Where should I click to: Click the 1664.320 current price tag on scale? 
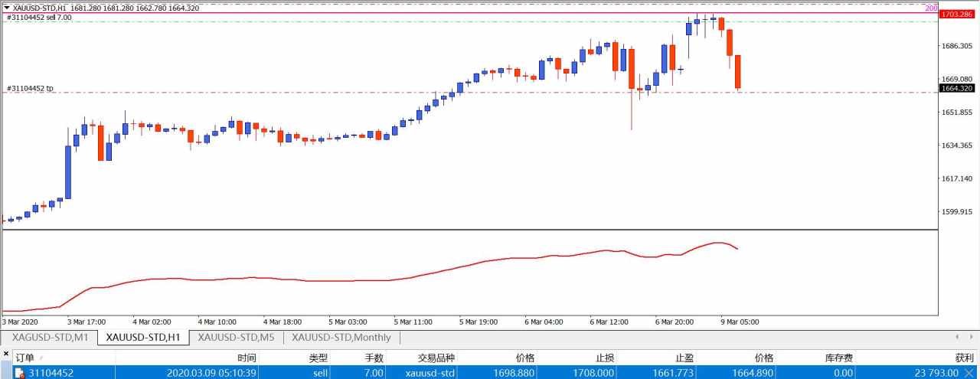point(955,88)
